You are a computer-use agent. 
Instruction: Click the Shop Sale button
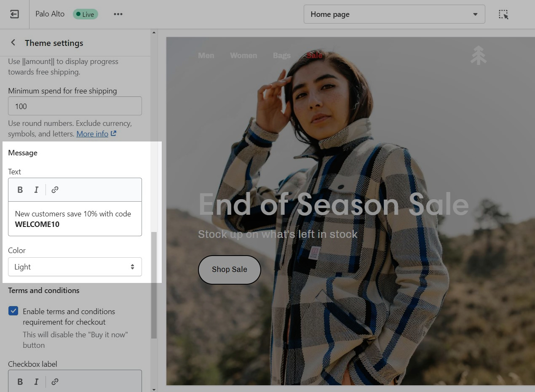pyautogui.click(x=229, y=269)
